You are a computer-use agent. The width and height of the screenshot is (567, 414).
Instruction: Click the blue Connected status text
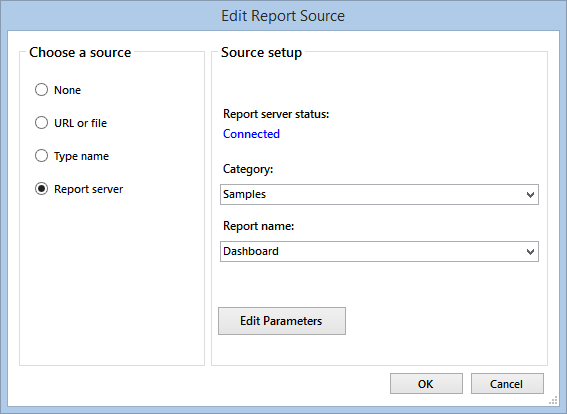[x=251, y=134]
